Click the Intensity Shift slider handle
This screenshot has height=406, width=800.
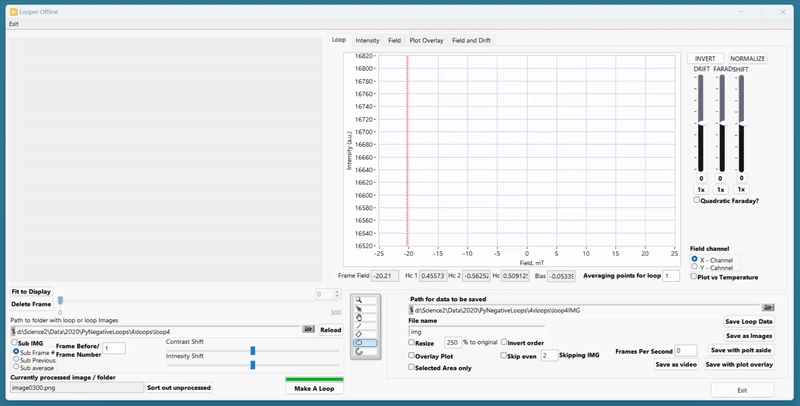tap(253, 365)
